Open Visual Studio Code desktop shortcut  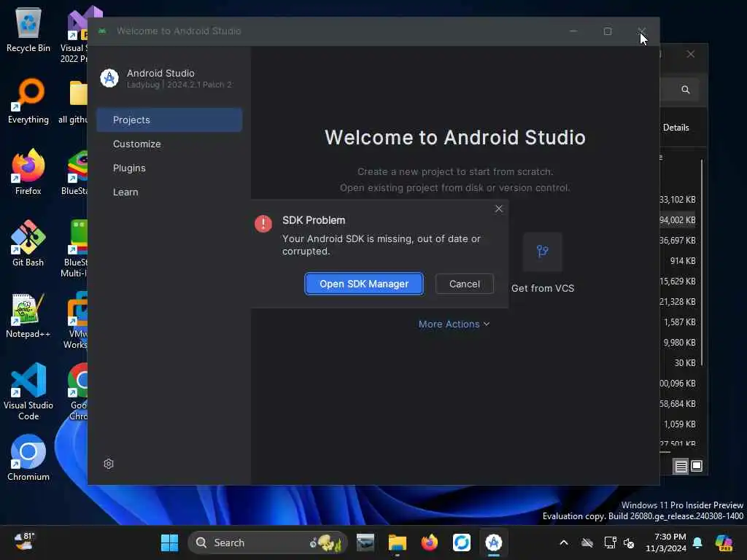coord(28,392)
